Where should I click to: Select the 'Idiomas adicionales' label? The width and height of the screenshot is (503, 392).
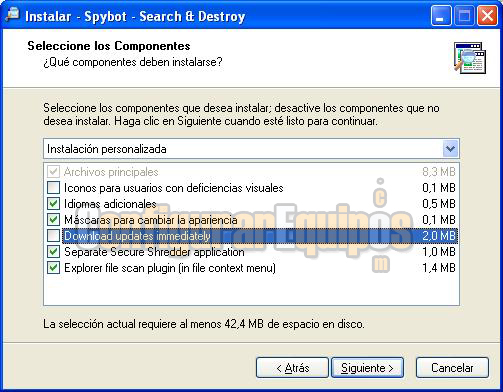(x=110, y=204)
